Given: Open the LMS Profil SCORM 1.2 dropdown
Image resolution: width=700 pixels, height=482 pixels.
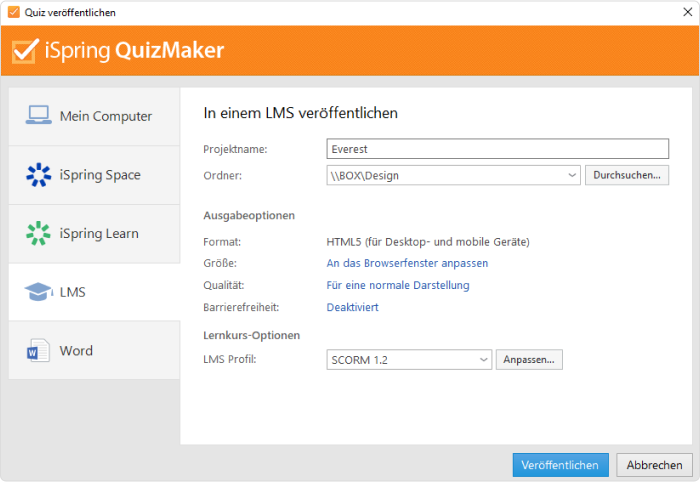Looking at the screenshot, I should tap(409, 360).
